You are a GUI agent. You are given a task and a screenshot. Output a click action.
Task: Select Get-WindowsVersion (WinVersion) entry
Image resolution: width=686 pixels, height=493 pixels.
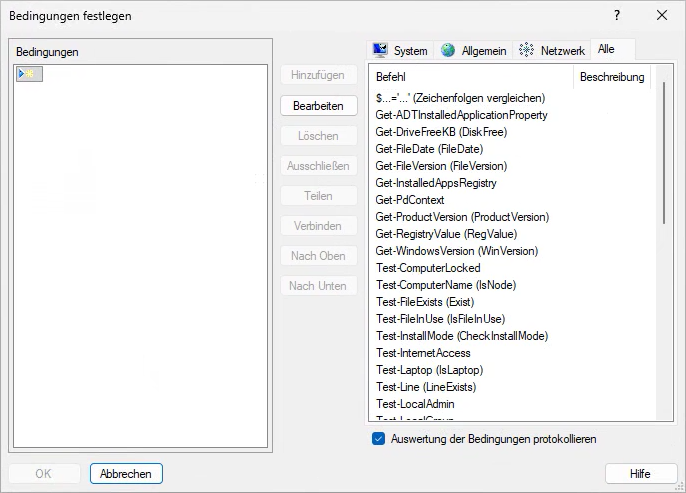(456, 251)
